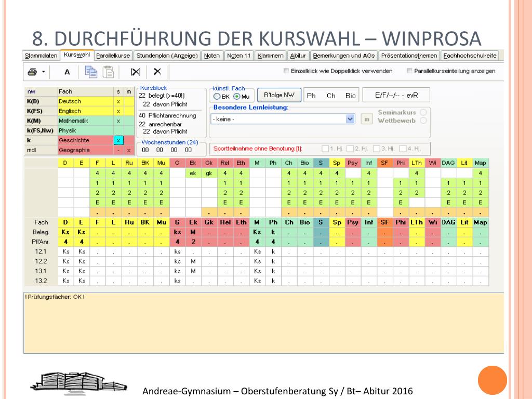
Task: Click the gk cell under Gk
Action: (x=209, y=173)
